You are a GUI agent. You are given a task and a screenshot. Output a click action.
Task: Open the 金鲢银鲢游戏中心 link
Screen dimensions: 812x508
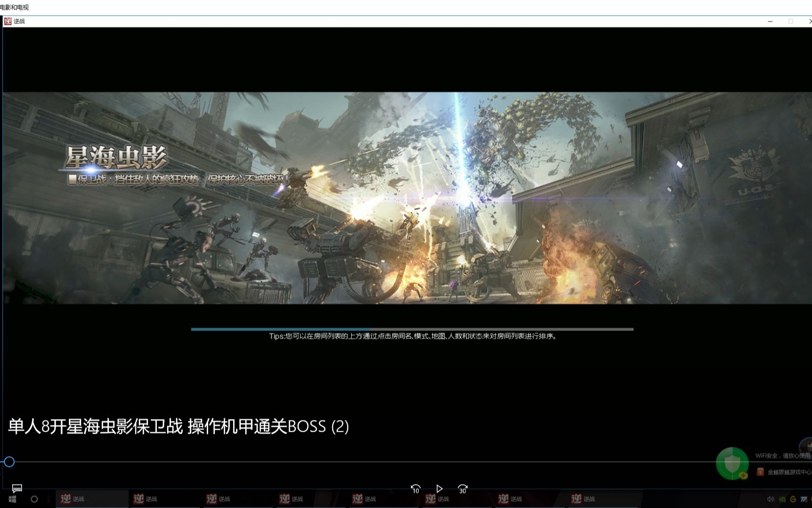click(789, 472)
